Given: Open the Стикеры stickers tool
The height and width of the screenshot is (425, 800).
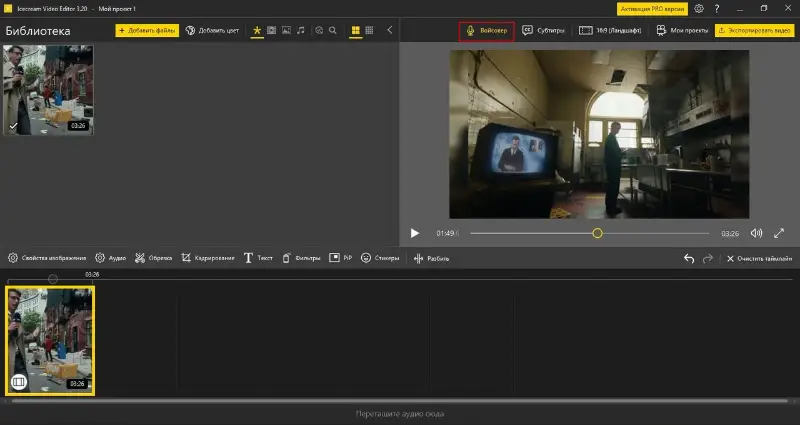Looking at the screenshot, I should click(380, 258).
